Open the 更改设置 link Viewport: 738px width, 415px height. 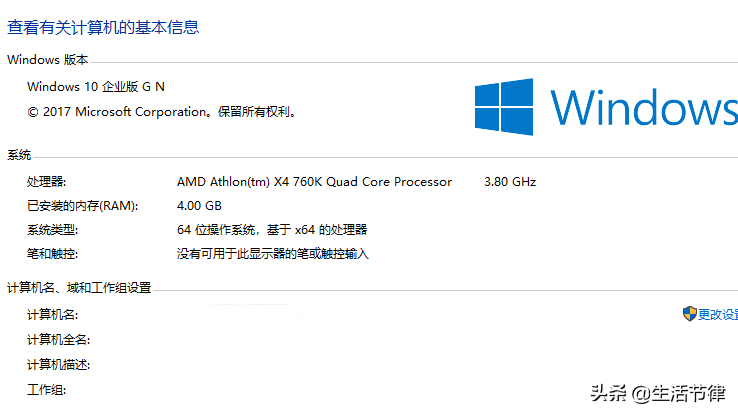(718, 314)
